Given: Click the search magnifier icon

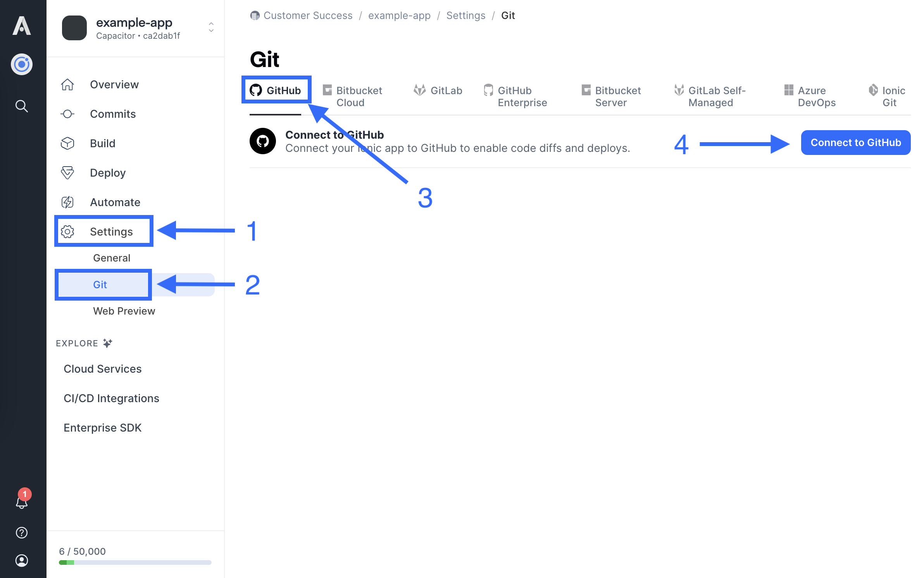Looking at the screenshot, I should (22, 106).
